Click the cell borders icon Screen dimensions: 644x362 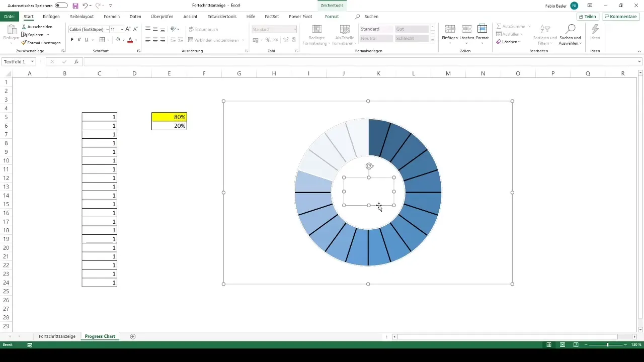(x=102, y=40)
